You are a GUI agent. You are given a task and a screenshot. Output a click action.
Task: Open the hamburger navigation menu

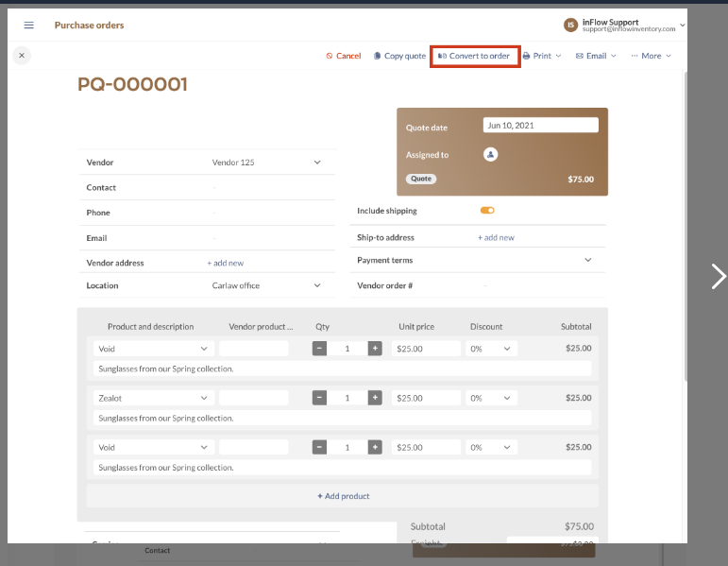[28, 26]
